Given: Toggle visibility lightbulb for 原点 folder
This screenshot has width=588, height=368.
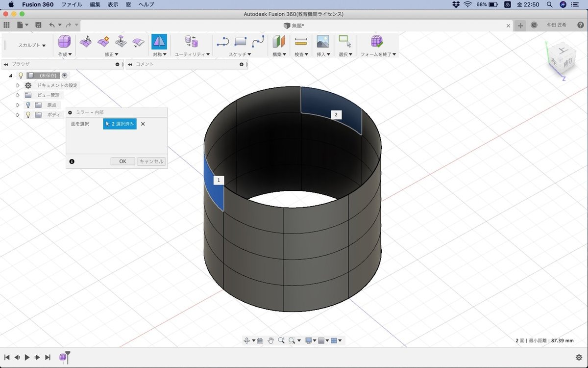Looking at the screenshot, I should 28,105.
